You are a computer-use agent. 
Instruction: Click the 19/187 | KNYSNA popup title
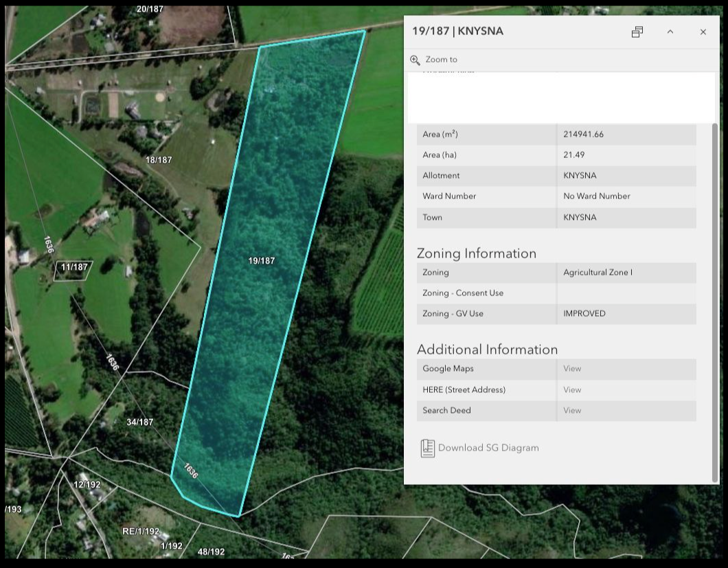457,32
